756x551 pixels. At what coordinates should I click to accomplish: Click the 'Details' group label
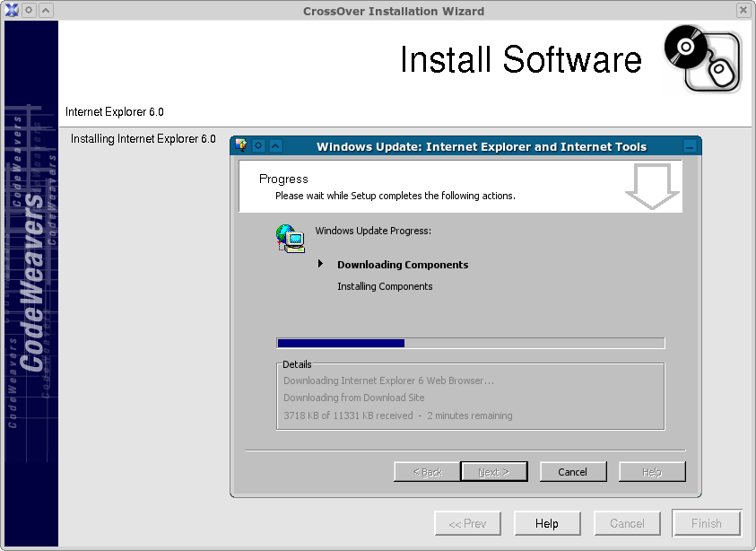tap(297, 364)
